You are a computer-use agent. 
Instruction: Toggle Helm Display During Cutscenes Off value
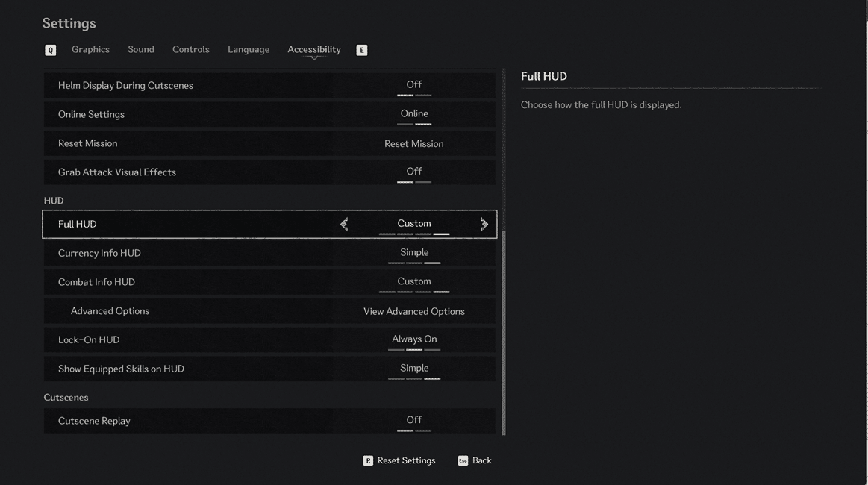[414, 85]
